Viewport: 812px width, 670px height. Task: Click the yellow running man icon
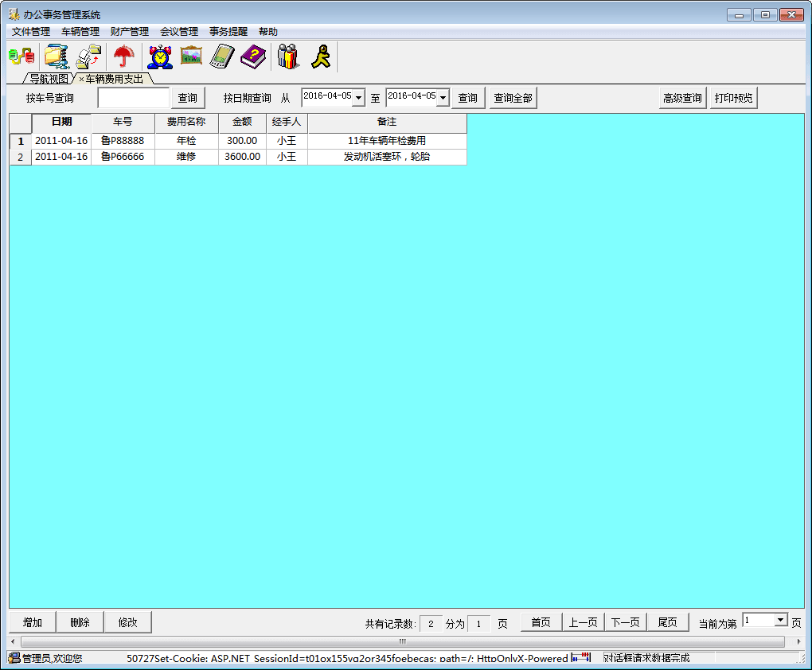click(x=320, y=56)
